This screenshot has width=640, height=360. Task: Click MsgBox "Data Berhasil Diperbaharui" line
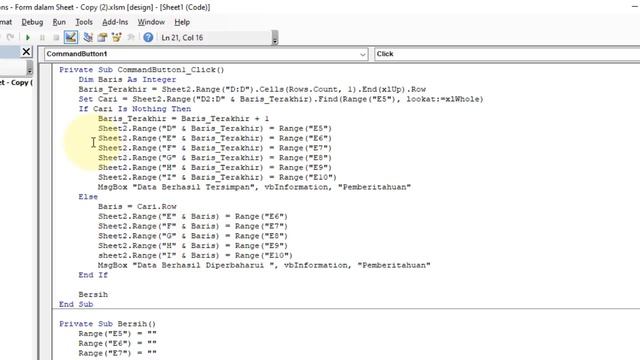(264, 266)
